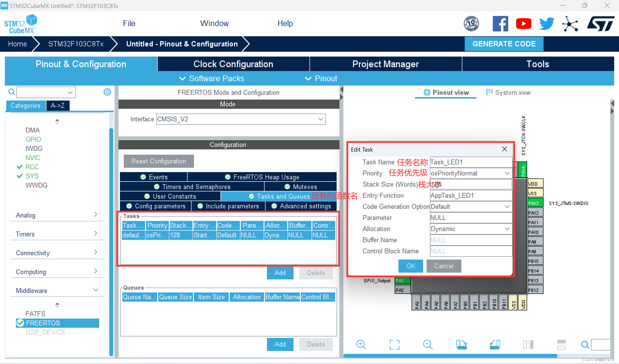Toggle the FREERTOS enabled checkmark
619x364 pixels.
20,323
